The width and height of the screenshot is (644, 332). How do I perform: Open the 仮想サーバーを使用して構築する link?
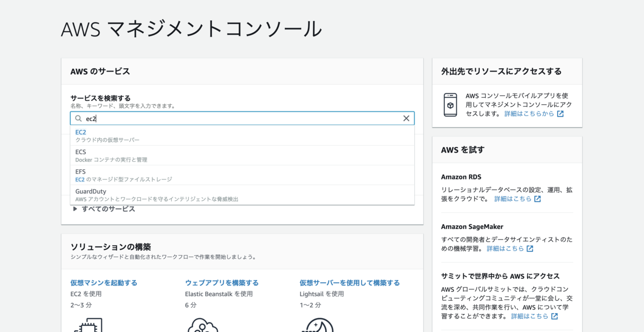pyautogui.click(x=349, y=283)
